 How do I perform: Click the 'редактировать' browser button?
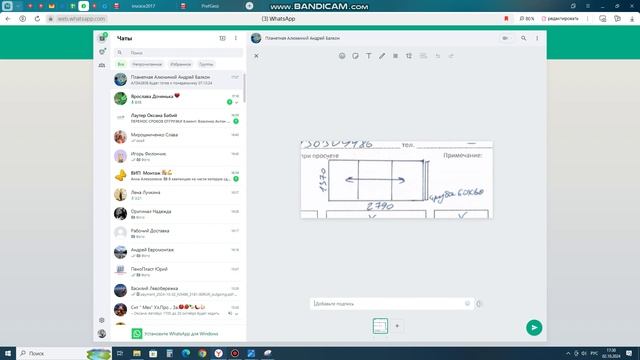pyautogui.click(x=560, y=19)
